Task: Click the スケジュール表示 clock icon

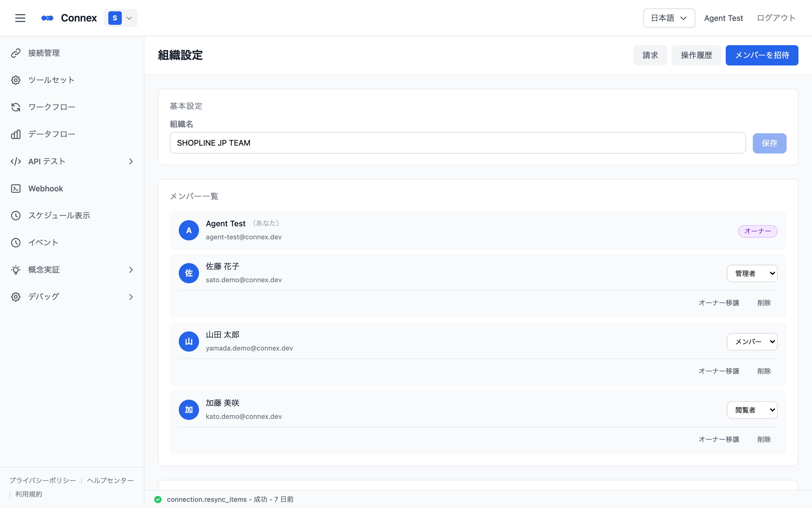Action: 16,216
